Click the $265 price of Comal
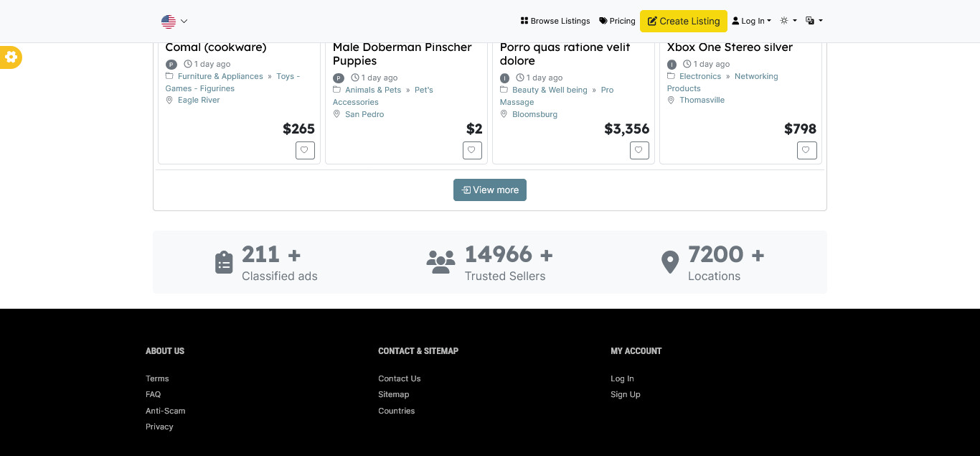This screenshot has width=980, height=456. coord(298,129)
